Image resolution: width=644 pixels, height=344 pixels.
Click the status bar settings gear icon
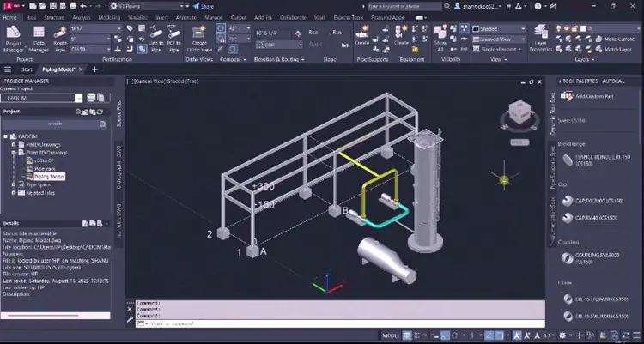coord(562,335)
